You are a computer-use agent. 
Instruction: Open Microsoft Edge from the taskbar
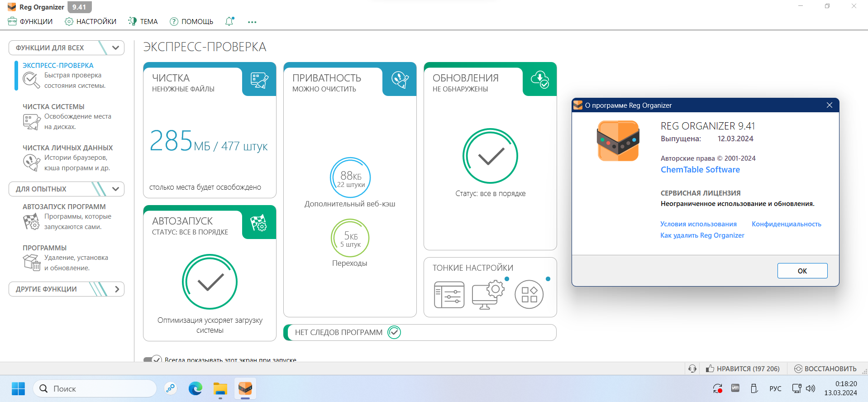click(x=196, y=388)
